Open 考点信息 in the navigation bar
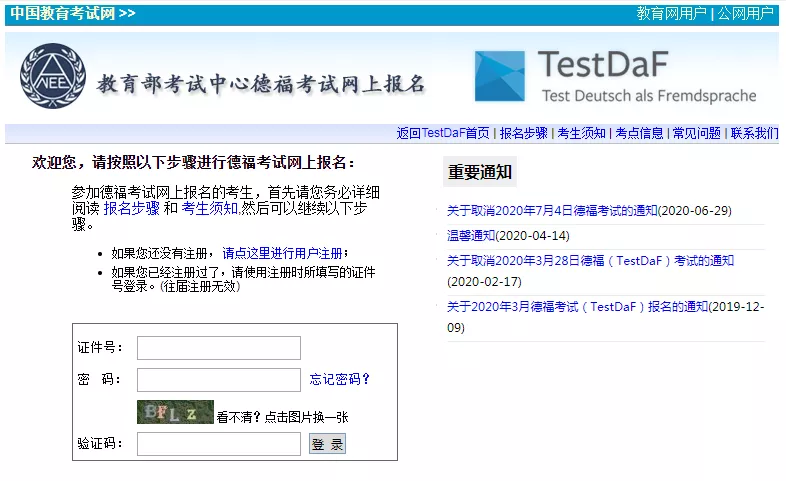786x481 pixels. [639, 133]
